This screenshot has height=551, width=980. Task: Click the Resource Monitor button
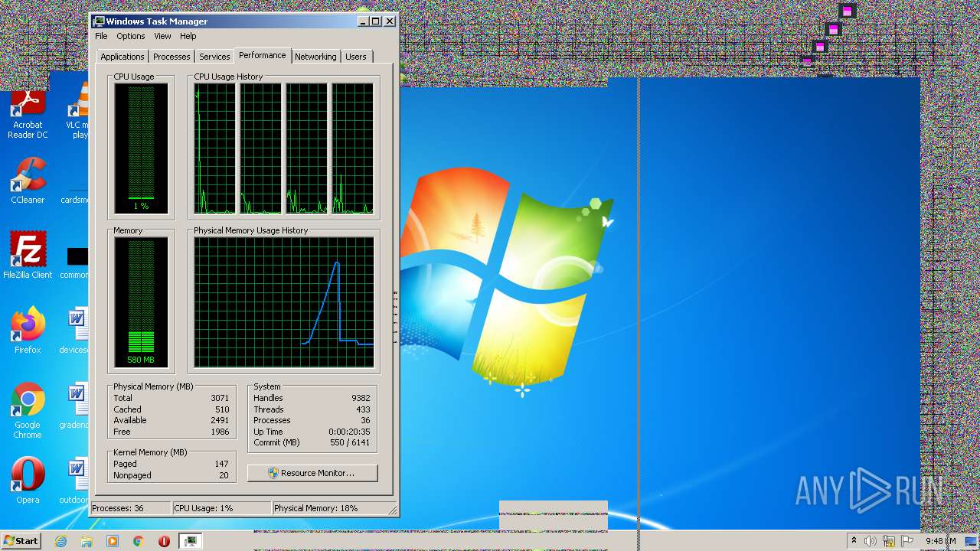click(x=312, y=473)
